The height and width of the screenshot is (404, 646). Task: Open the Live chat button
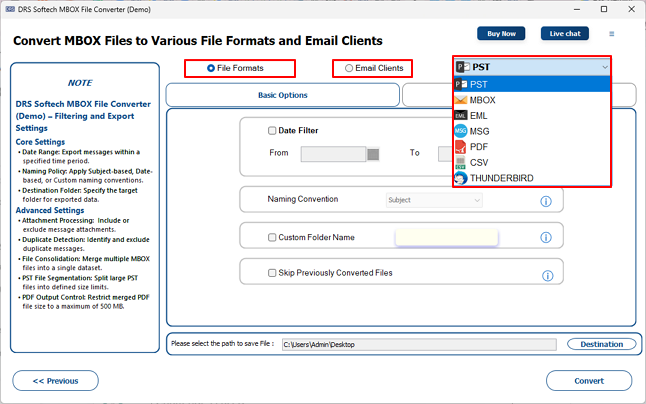coord(565,34)
